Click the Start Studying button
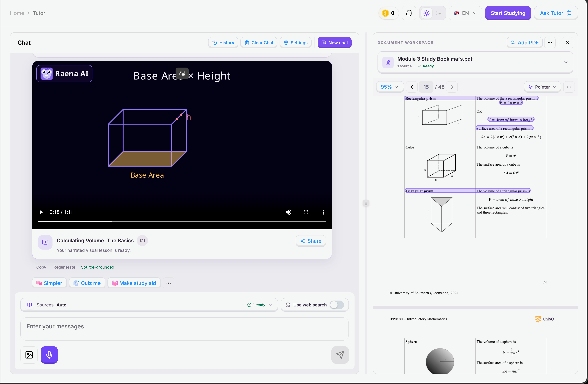This screenshot has width=588, height=384. [508, 13]
